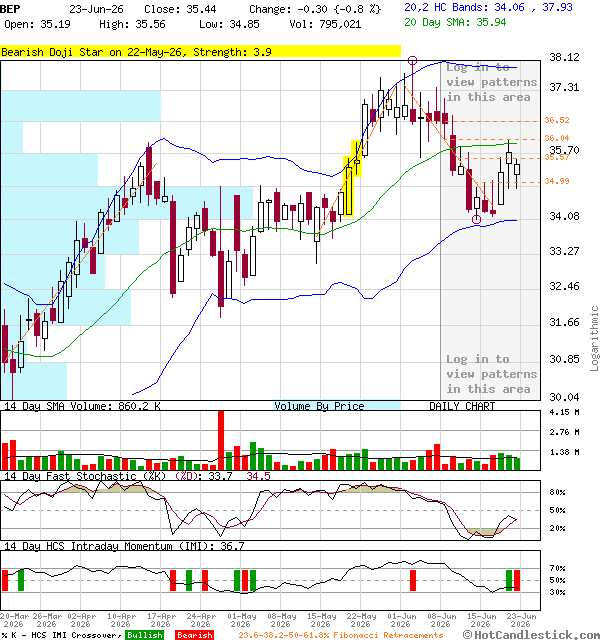Click the Volume By Price label

[319, 406]
